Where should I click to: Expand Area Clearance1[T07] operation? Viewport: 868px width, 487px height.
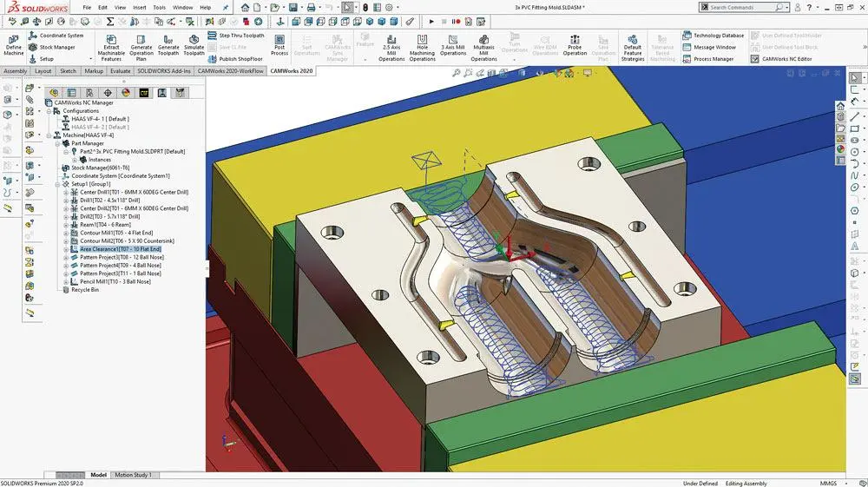click(x=66, y=249)
